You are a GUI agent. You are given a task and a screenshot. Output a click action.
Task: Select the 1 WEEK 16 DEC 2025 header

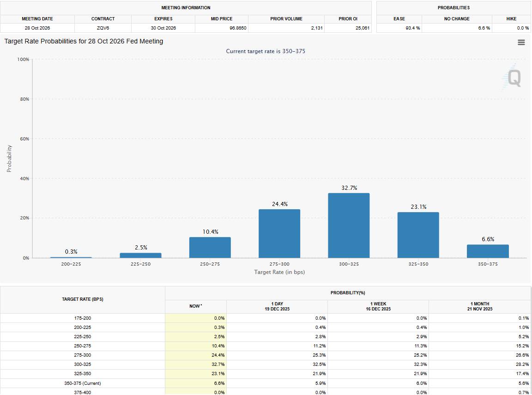378,306
